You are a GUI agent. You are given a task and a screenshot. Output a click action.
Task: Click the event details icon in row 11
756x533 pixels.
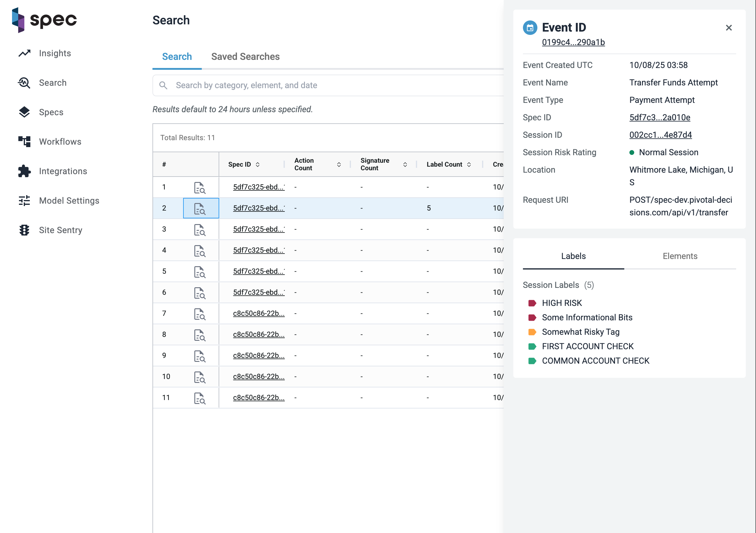coord(200,398)
